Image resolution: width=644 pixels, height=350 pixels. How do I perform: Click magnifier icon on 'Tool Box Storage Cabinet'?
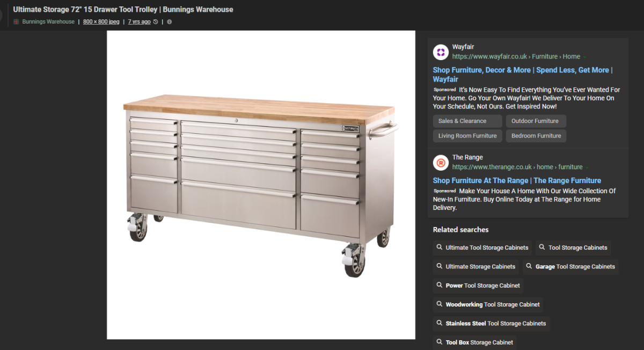(x=440, y=342)
